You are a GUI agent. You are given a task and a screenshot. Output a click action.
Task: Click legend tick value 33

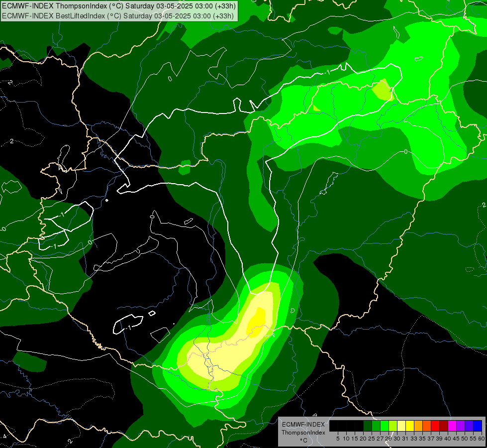(414, 439)
